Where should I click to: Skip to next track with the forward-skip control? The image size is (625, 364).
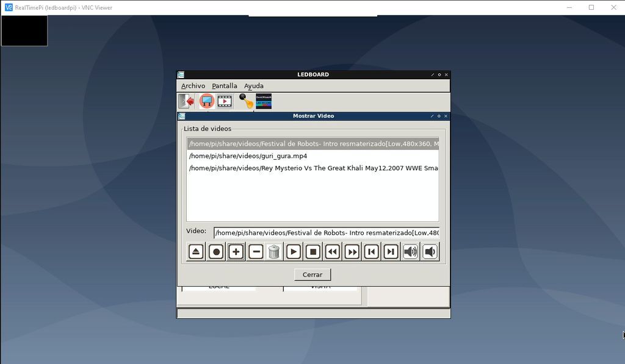tap(390, 251)
